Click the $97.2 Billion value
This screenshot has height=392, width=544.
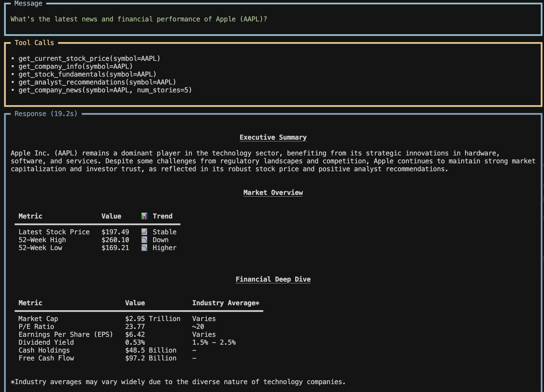pos(151,358)
